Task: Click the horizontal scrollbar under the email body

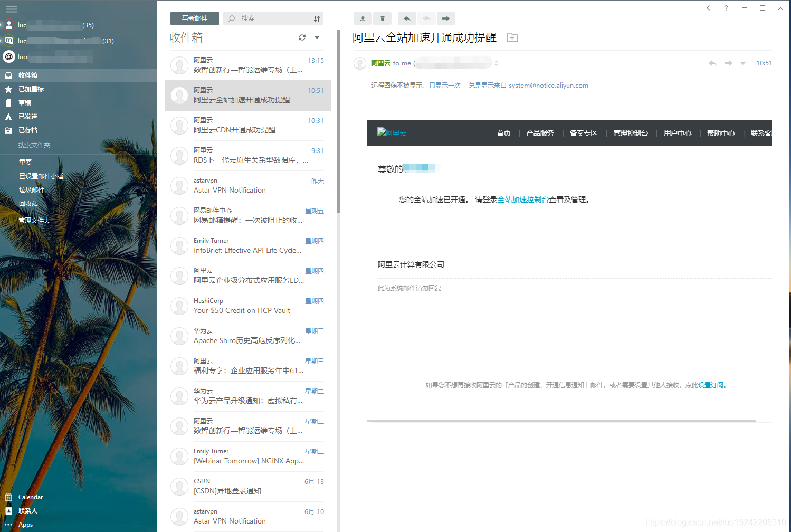Action: pos(561,421)
